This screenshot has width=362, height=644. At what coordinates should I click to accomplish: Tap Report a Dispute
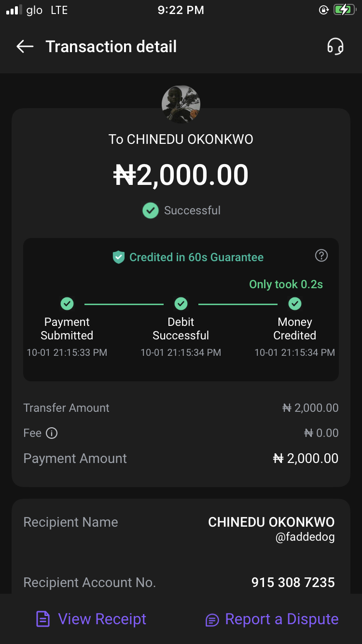click(x=282, y=619)
